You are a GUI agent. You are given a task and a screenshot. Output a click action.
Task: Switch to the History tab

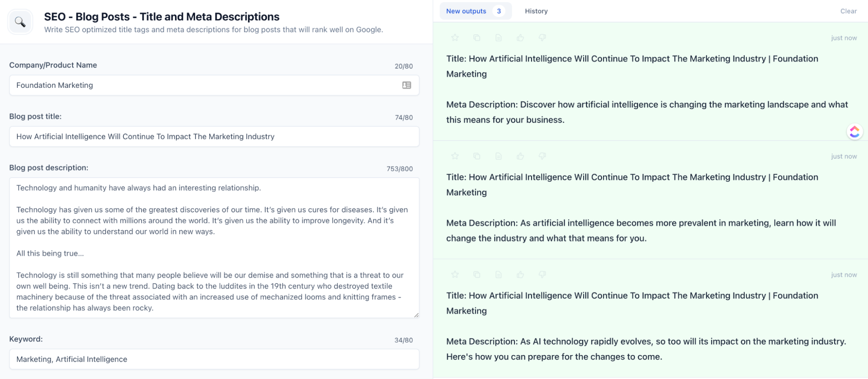click(536, 11)
